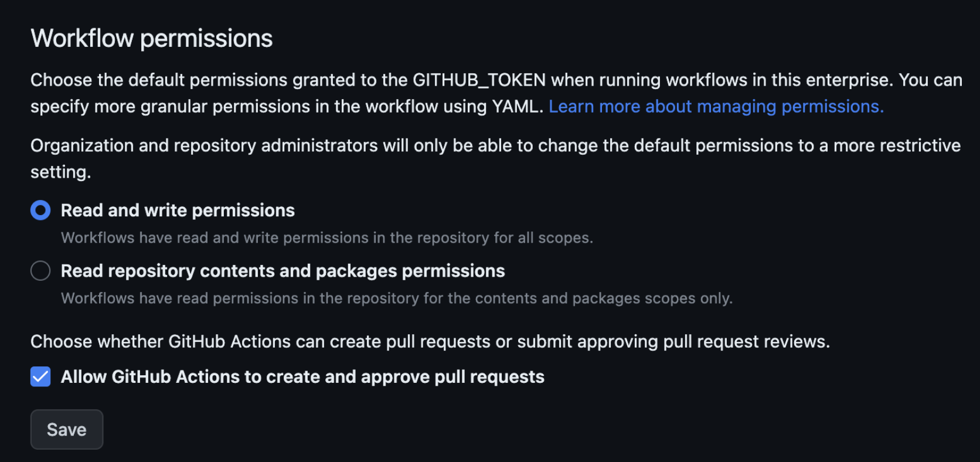
Task: Select 'Read repository contents and packages permissions'
Action: [x=40, y=270]
